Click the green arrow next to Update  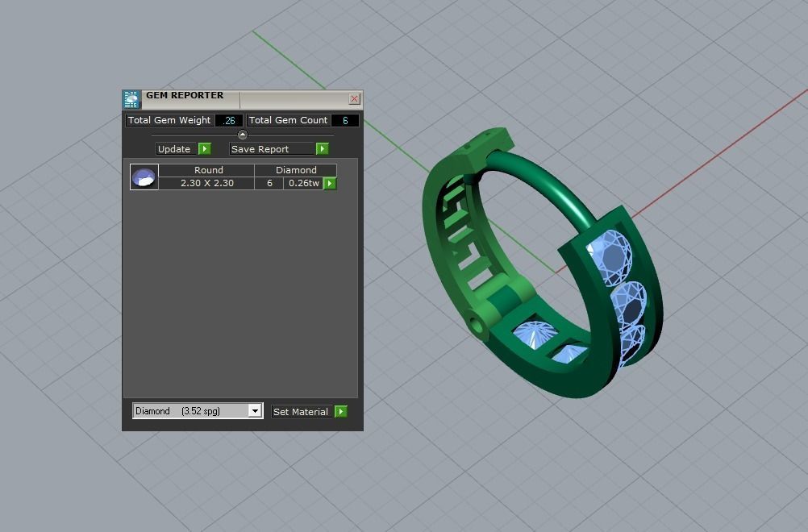(x=205, y=149)
